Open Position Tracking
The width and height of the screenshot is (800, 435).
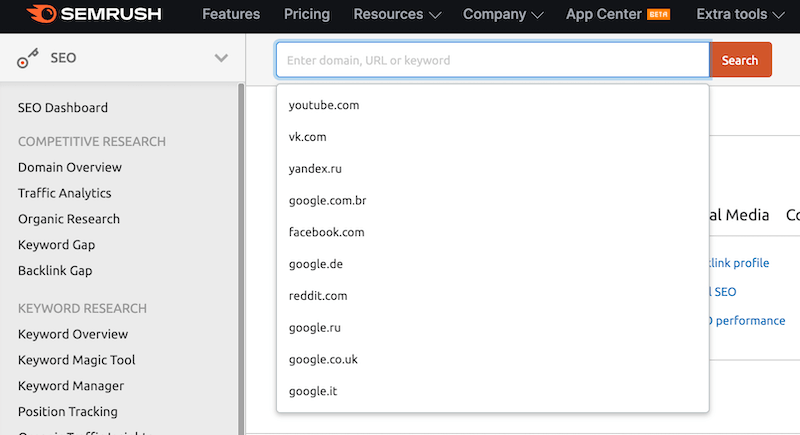[68, 412]
